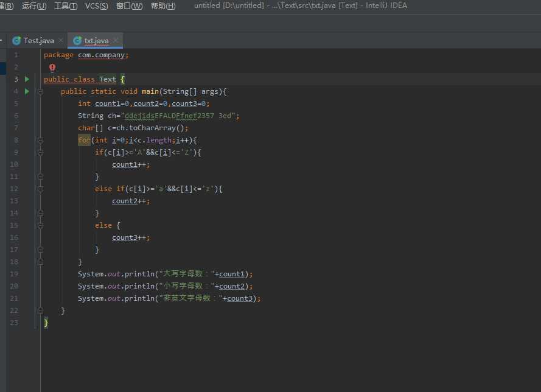The image size is (541, 392).
Task: Click the class icon on txt.java tab
Action: [77, 41]
